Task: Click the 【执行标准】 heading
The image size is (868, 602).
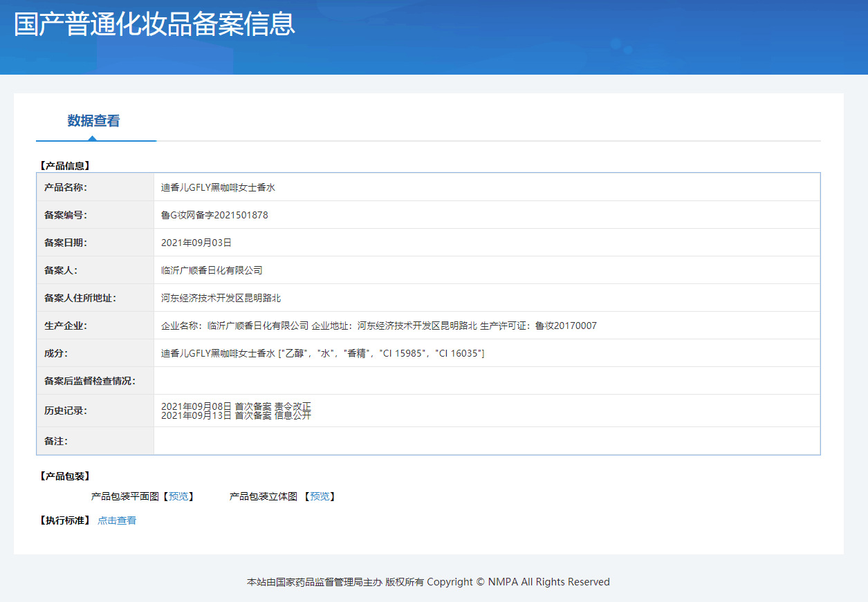Action: pyautogui.click(x=64, y=520)
